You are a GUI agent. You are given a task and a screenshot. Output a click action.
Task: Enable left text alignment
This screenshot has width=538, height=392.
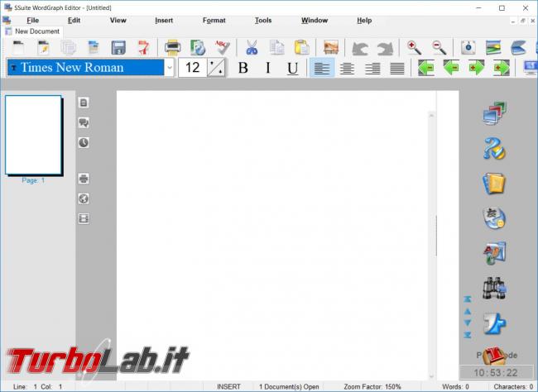click(x=322, y=68)
